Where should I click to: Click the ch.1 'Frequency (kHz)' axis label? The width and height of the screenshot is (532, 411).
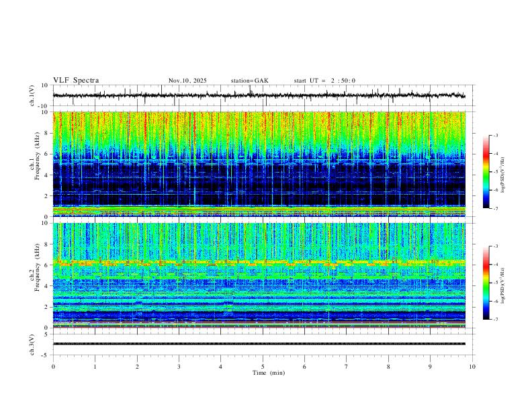click(x=37, y=156)
